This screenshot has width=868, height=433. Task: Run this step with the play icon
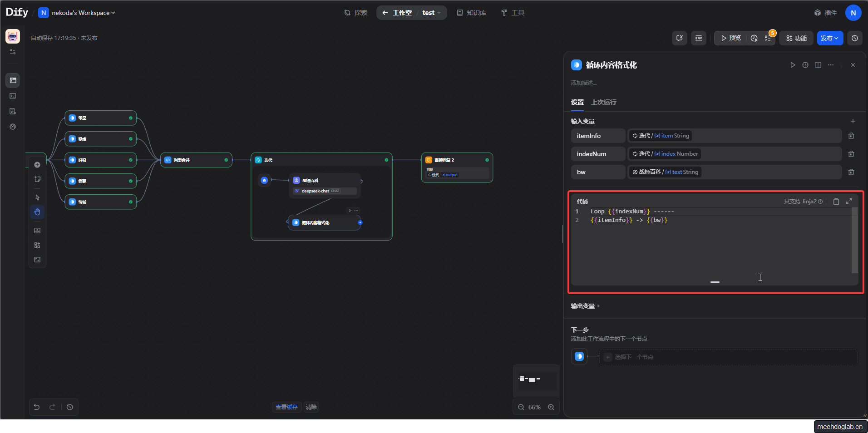[x=793, y=65]
